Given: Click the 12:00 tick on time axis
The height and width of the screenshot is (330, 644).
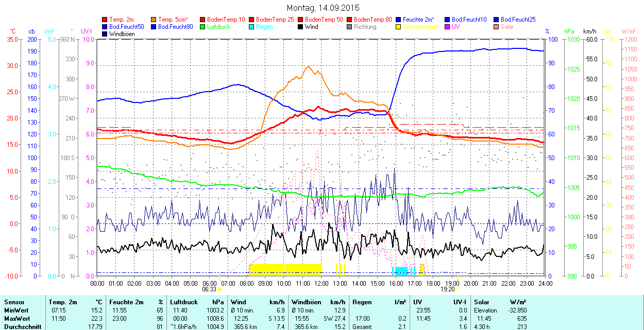Looking at the screenshot, I should pos(321,283).
